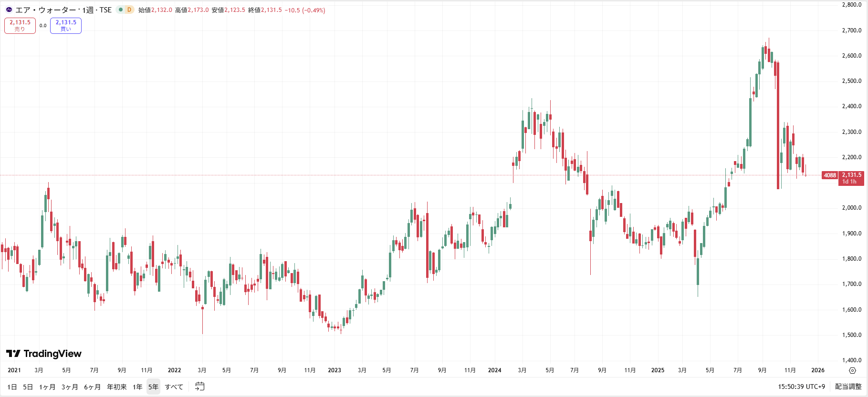
Task: Switch range to 年初来
Action: [x=116, y=387]
